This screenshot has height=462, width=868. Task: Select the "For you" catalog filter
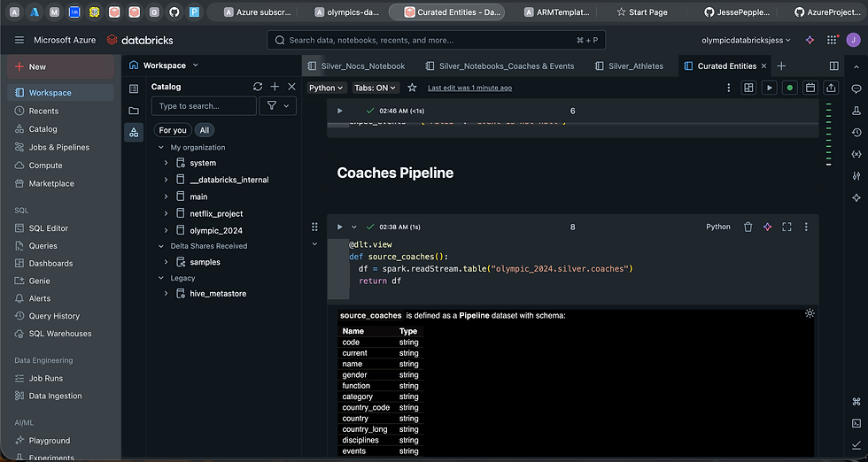[x=172, y=130]
